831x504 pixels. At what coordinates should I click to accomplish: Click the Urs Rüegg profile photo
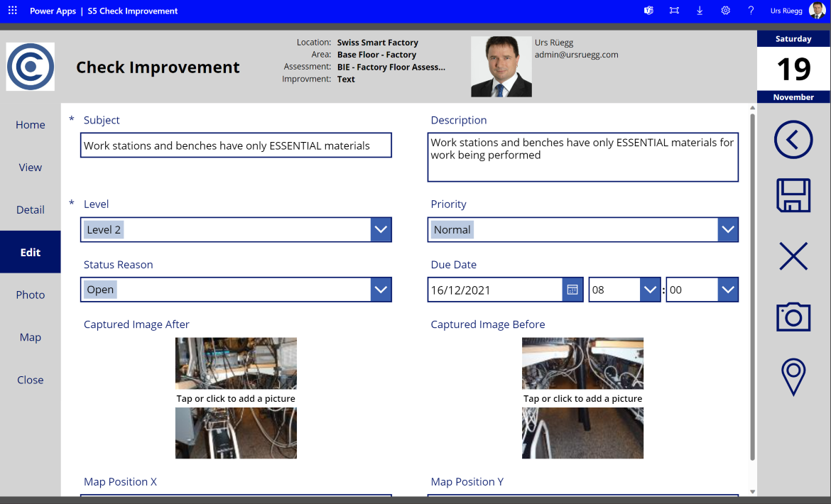tap(501, 67)
